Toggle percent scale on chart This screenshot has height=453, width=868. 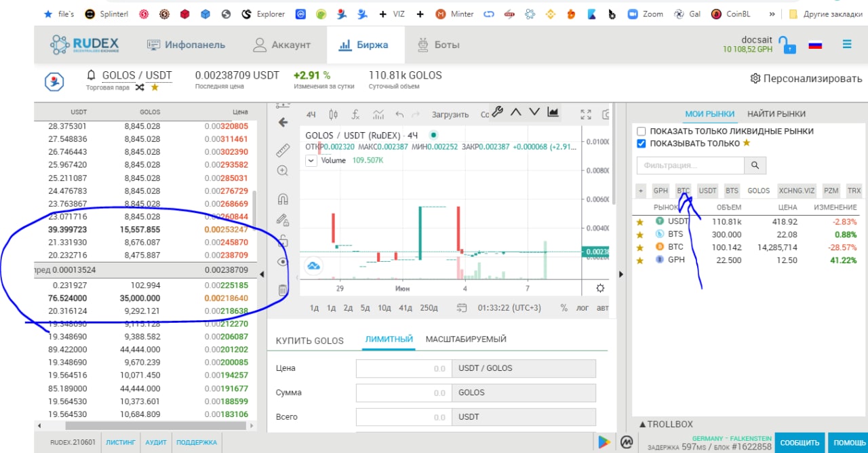click(x=564, y=308)
